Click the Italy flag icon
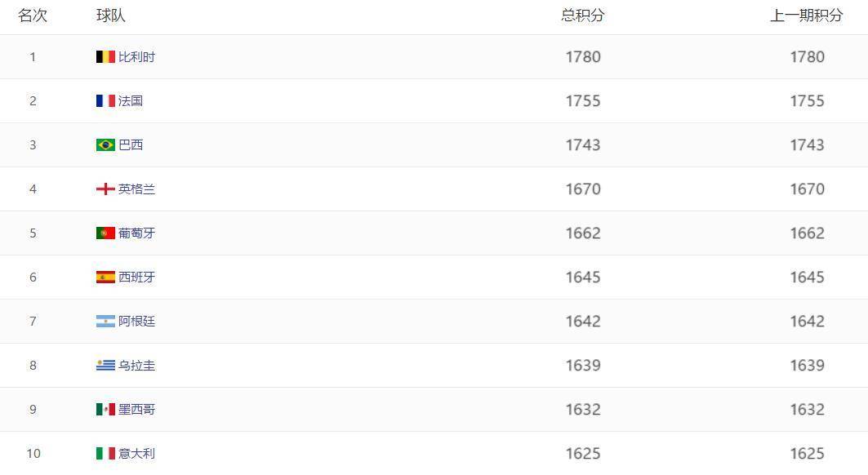The height and width of the screenshot is (475, 868). coord(105,454)
